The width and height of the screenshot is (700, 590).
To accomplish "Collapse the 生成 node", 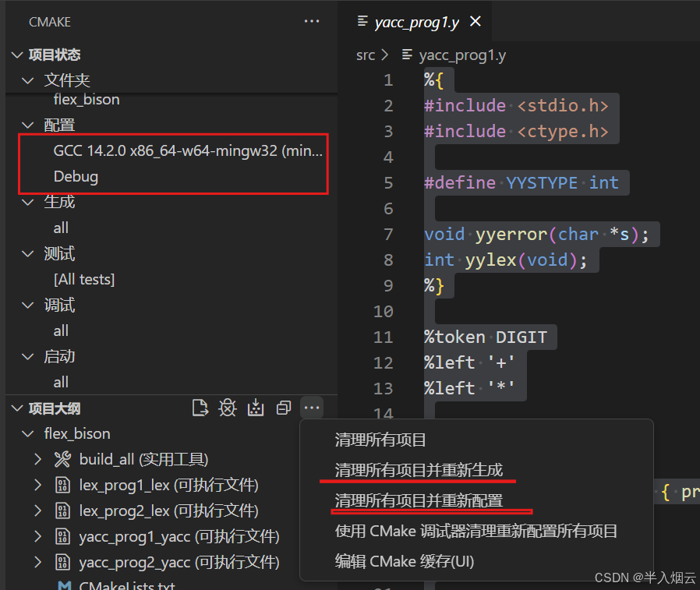I will click(x=28, y=202).
